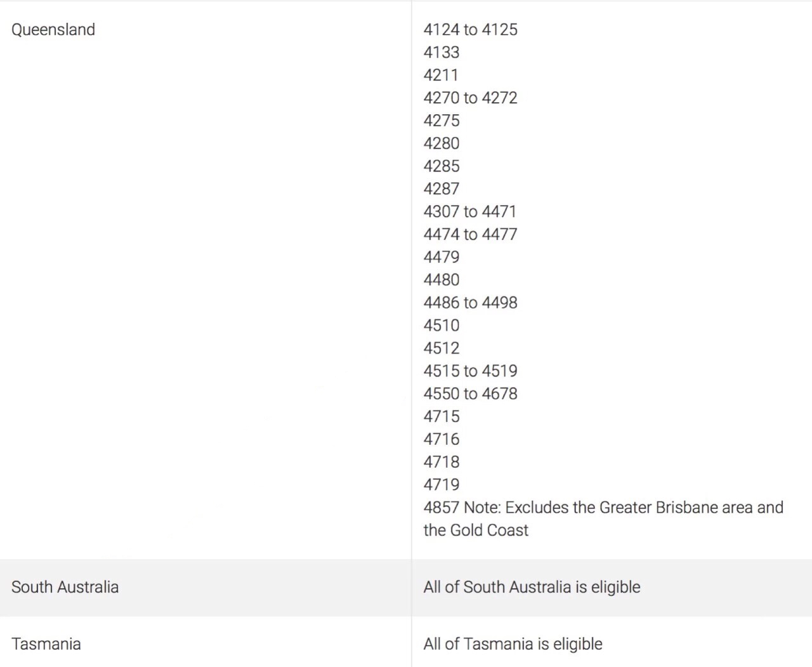Click postcode 4275 entry
This screenshot has height=667, width=812.
pyautogui.click(x=442, y=121)
